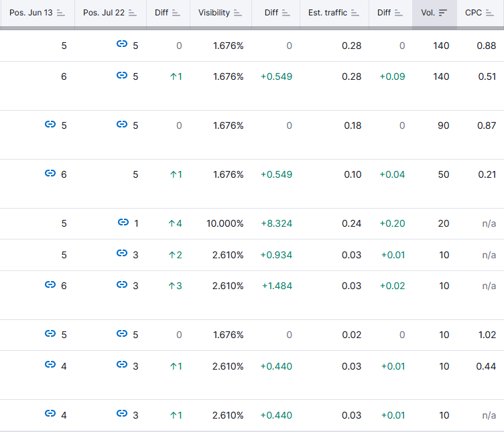Open link icon beside Jul 22 position 1
The image size is (504, 432).
[123, 222]
